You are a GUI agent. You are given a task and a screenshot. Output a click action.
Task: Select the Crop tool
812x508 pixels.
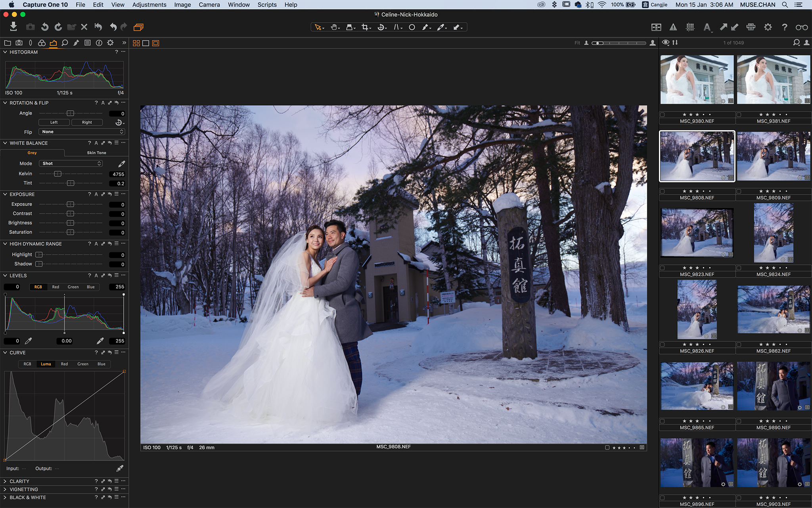(366, 27)
